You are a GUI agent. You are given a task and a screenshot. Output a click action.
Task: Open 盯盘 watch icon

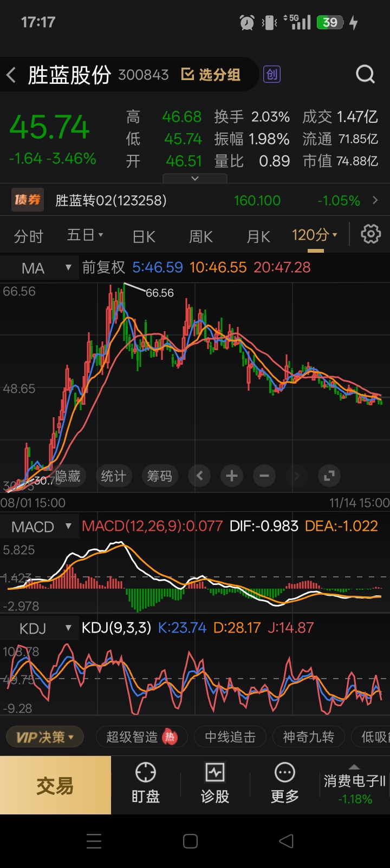click(x=146, y=773)
